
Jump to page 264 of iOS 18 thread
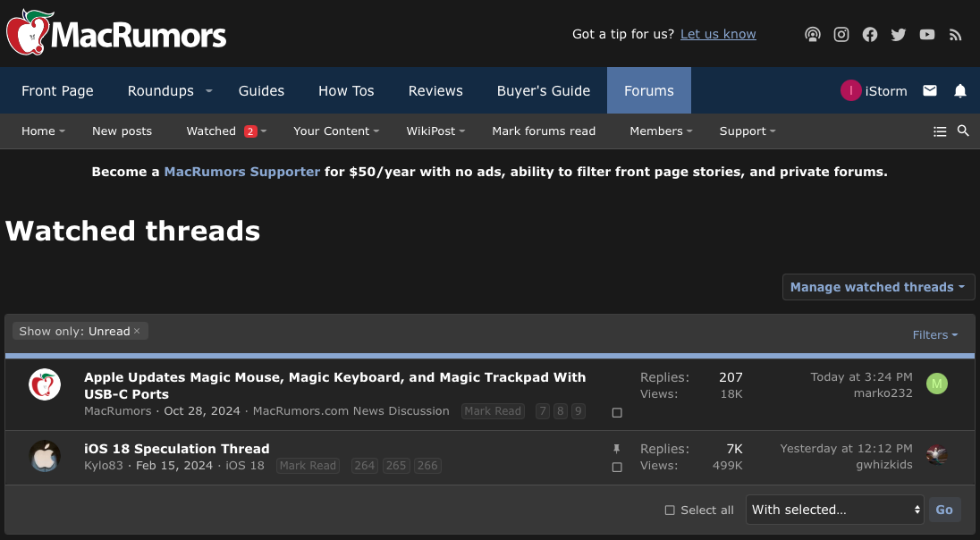coord(365,466)
